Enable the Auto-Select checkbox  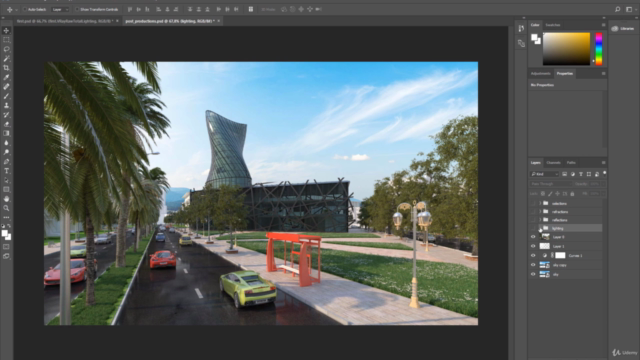(x=25, y=9)
